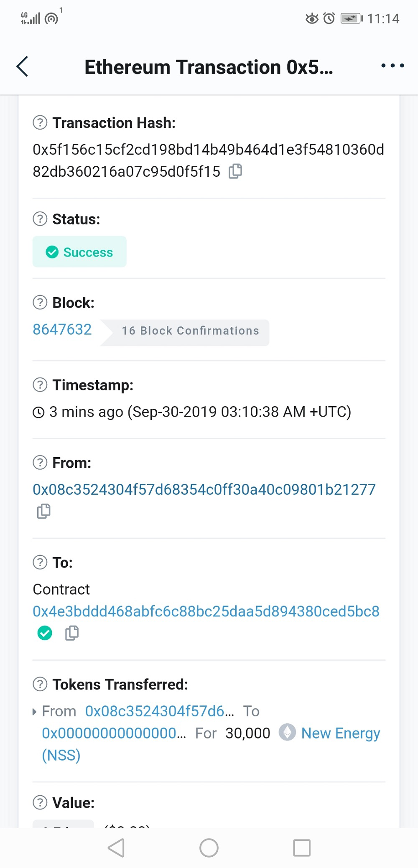
Task: Open token recipient 0x00000000000000... address
Action: pyautogui.click(x=114, y=733)
